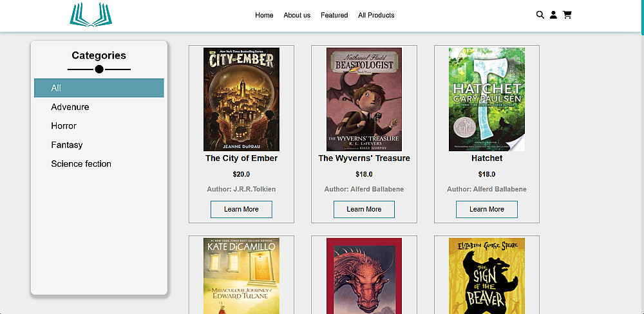Open the search magnifier icon
644x314 pixels.
[x=540, y=15]
